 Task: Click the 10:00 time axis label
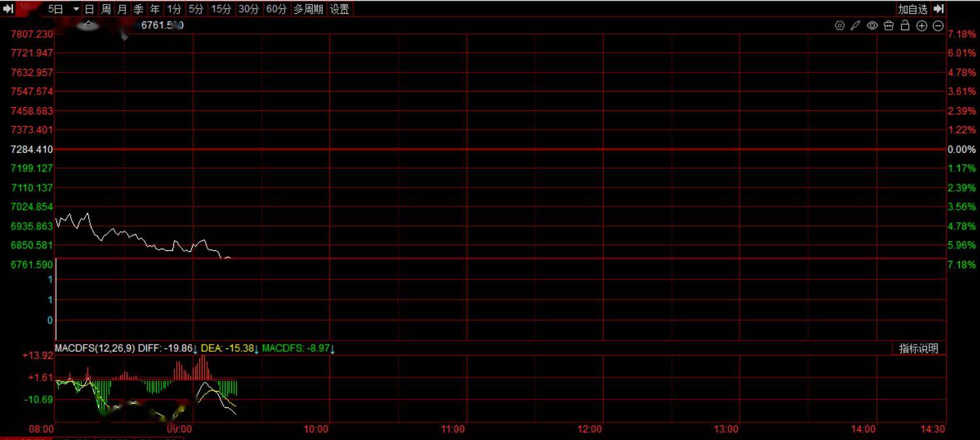point(316,430)
